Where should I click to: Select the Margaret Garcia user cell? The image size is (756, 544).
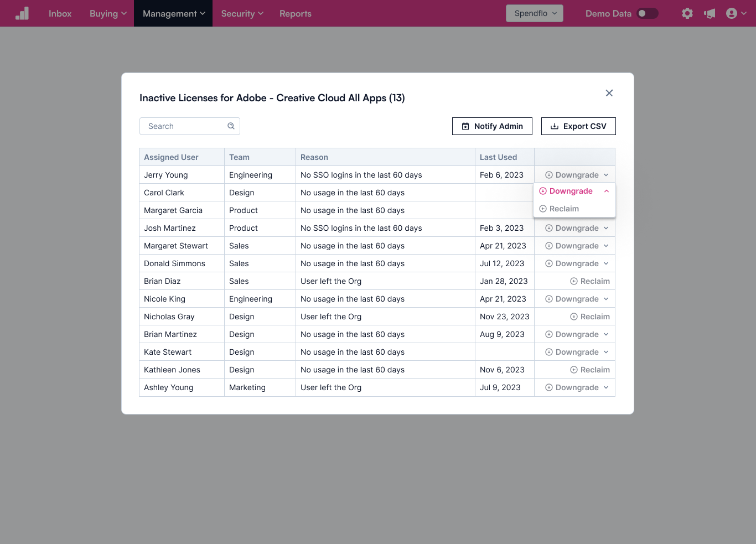[x=182, y=210]
